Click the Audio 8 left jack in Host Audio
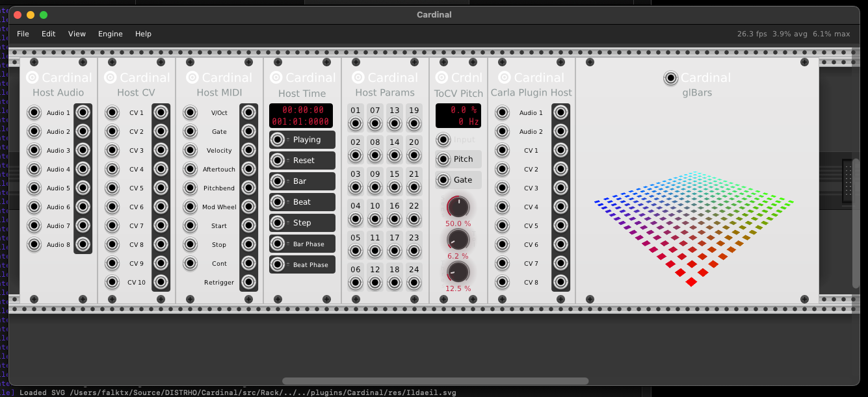The image size is (868, 397). coord(34,244)
